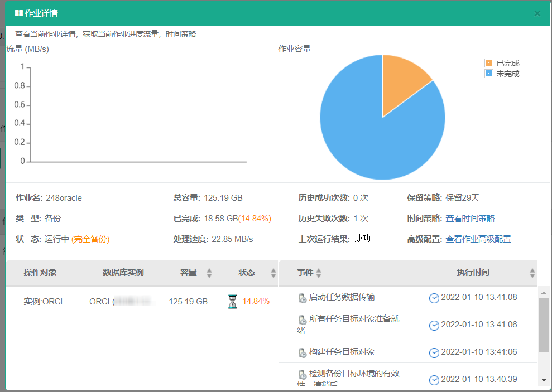Screen dimensions: 552x392
Task: Sort events by 执行时间 column arrows
Action: point(532,273)
